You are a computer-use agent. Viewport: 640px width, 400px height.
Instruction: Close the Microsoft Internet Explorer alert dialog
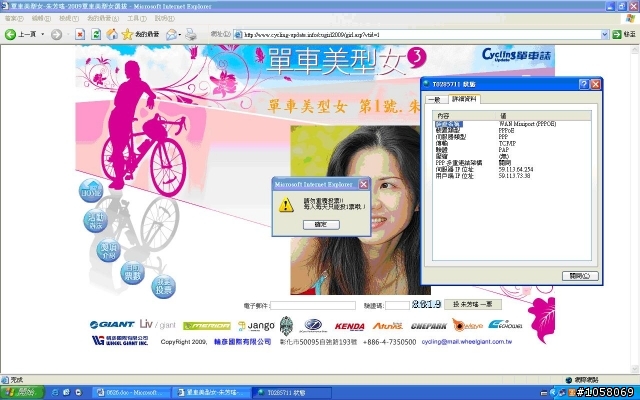tap(363, 184)
